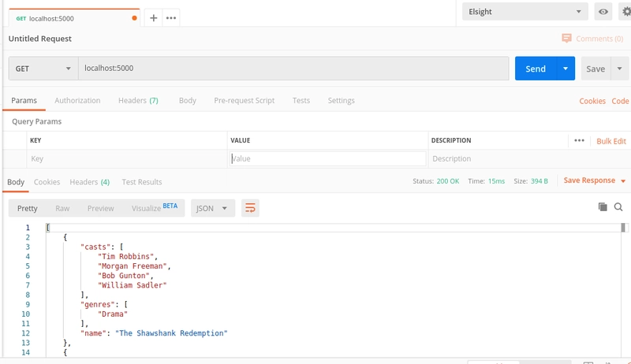The width and height of the screenshot is (631, 364).
Task: Click the Save button
Action: click(596, 69)
